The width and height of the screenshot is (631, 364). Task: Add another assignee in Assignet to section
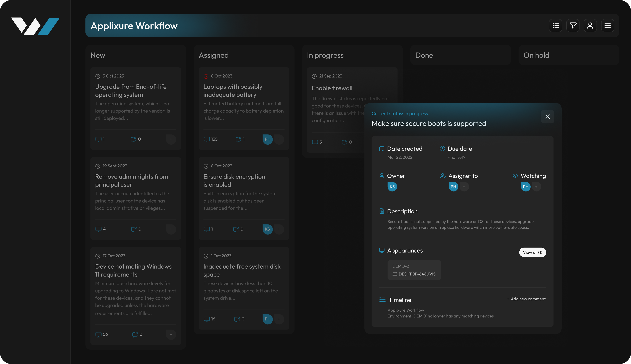464,187
